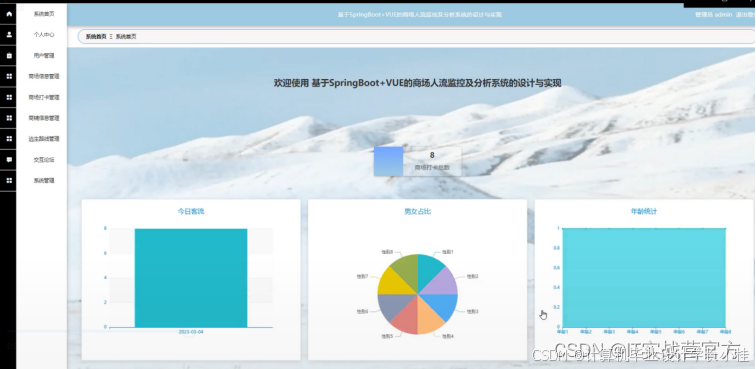Click the blue tile beside 商场打卡总数
This screenshot has height=369, width=756.
(x=388, y=162)
